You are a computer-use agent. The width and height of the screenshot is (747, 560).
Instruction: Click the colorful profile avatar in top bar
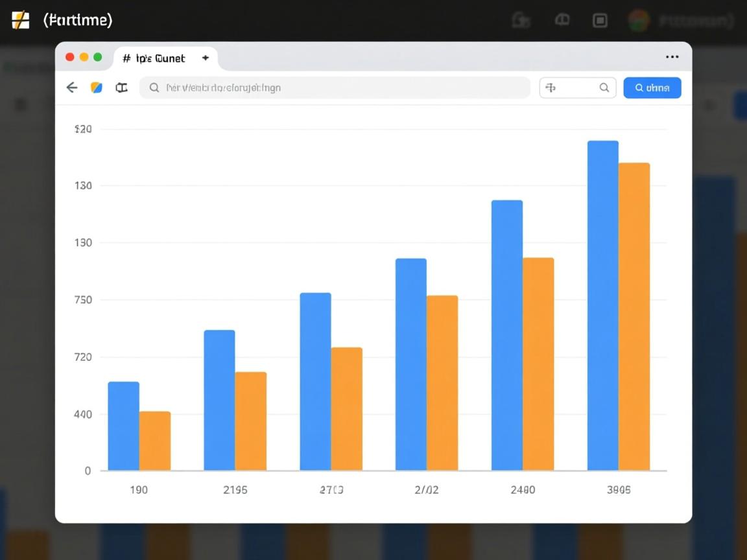point(639,21)
